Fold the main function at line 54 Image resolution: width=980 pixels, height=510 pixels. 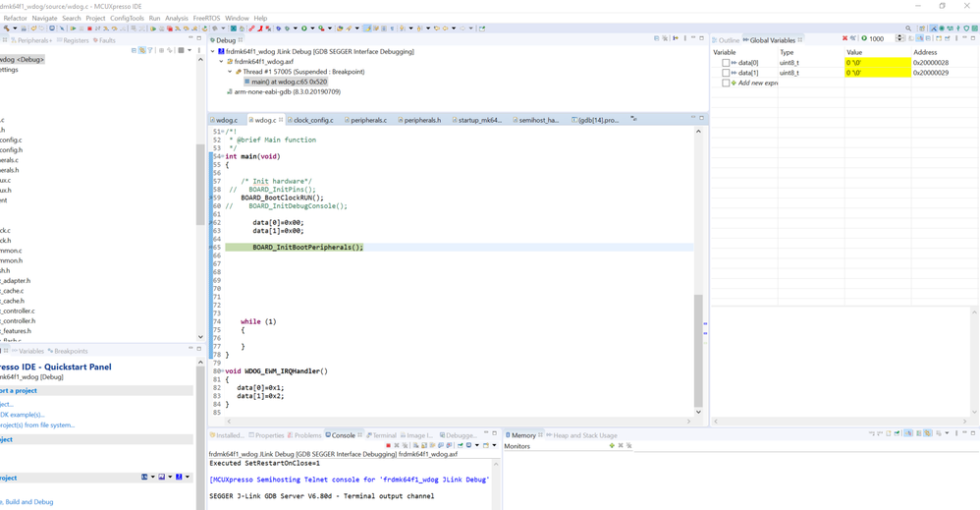223,156
